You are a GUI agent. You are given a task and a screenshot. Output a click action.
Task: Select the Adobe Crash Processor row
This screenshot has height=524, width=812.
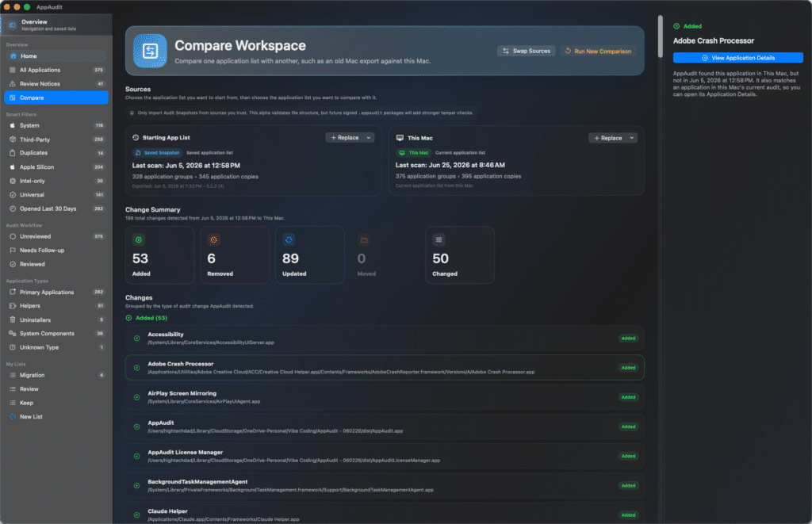click(x=385, y=368)
